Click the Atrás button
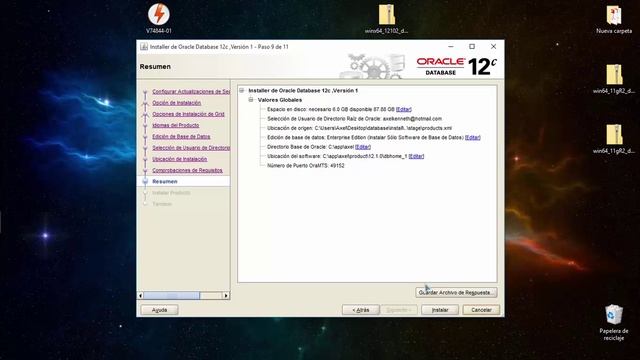The image size is (640, 360). [x=360, y=310]
